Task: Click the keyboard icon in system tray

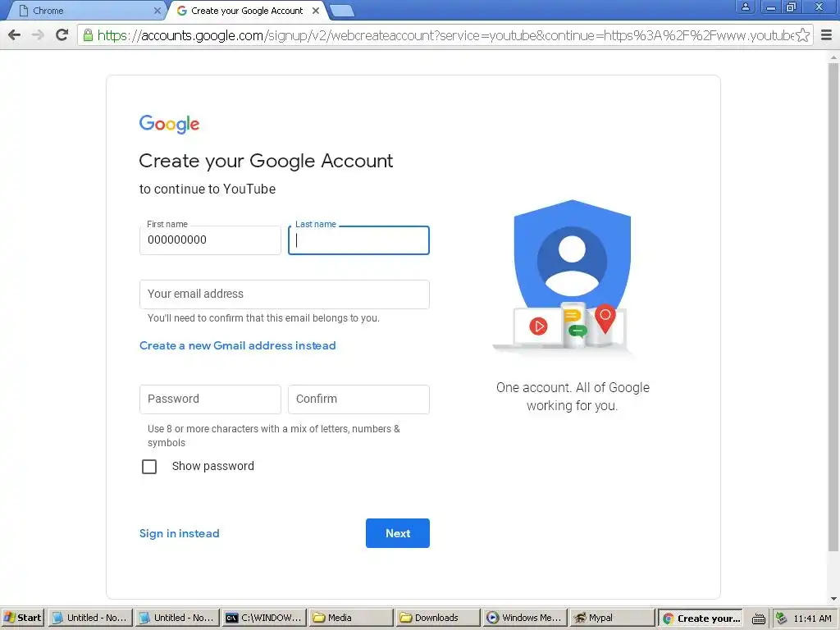Action: coord(759,619)
